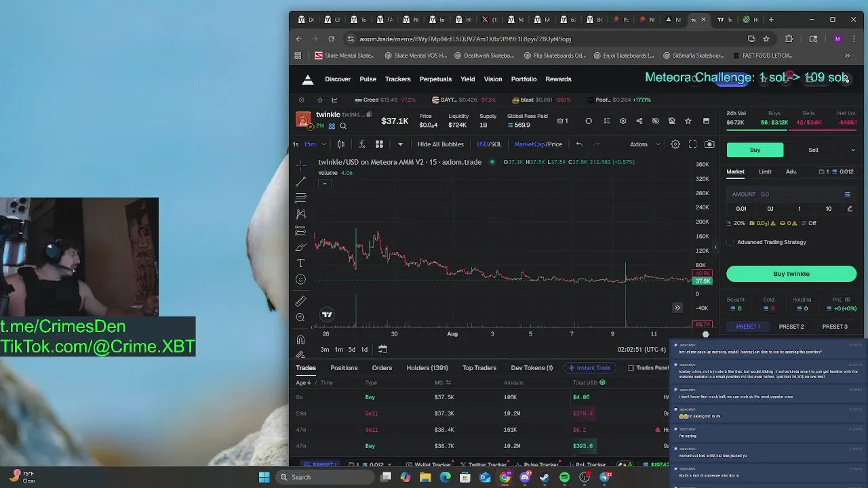Toggle USD/SOL price denomination
The height and width of the screenshot is (488, 868).
click(x=489, y=144)
